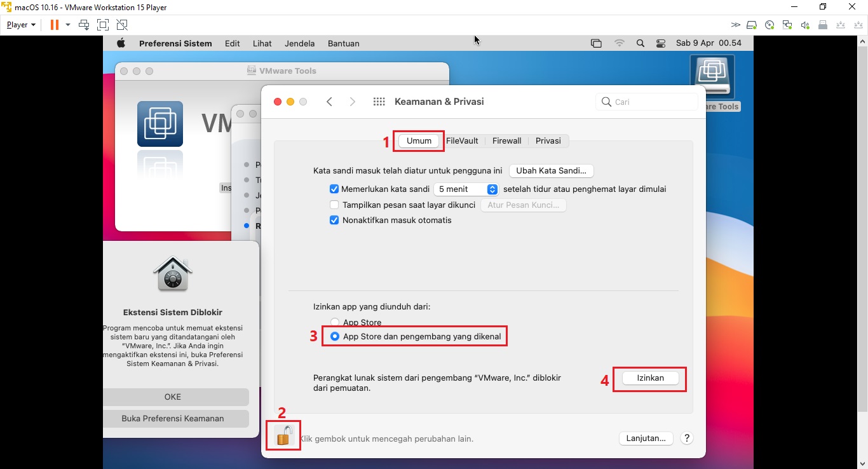This screenshot has height=469, width=868.
Task: Click Buka Preferensi Keamanan button
Action: 173,419
